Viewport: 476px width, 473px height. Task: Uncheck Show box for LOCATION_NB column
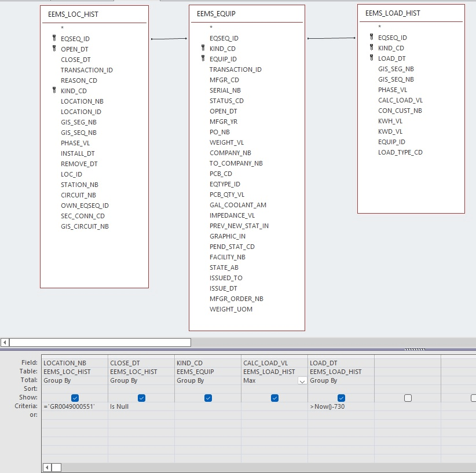pyautogui.click(x=75, y=398)
